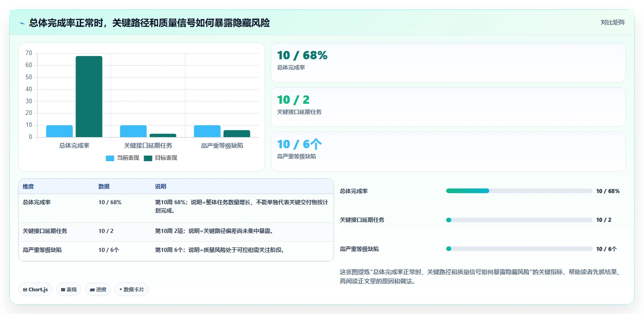Click the 目标表现 bar for 高严重等级缺陷

point(237,133)
